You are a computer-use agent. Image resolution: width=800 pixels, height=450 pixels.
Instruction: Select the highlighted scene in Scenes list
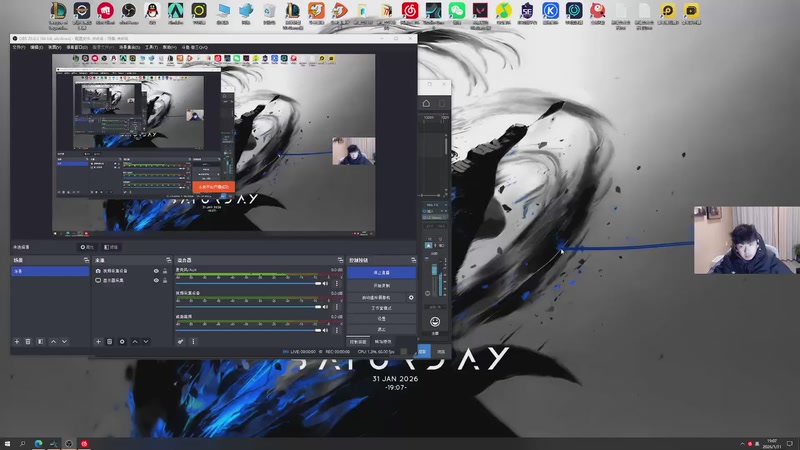click(x=50, y=271)
